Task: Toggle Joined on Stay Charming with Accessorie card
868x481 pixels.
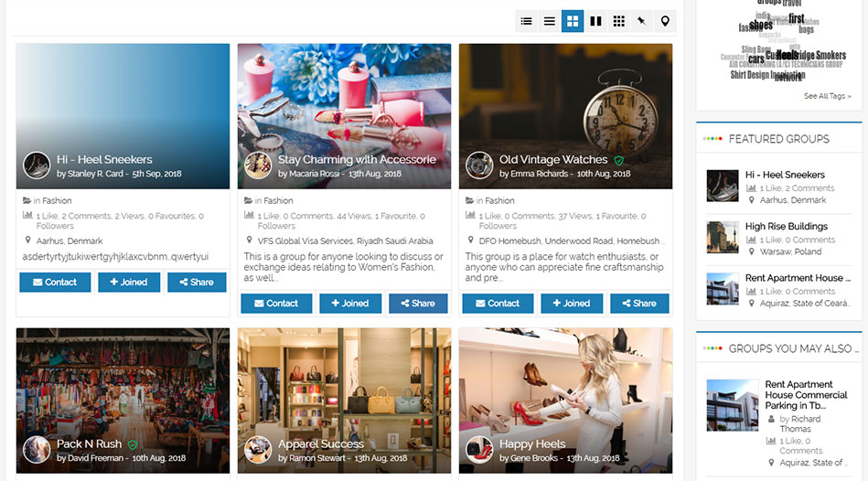Action: tap(350, 304)
